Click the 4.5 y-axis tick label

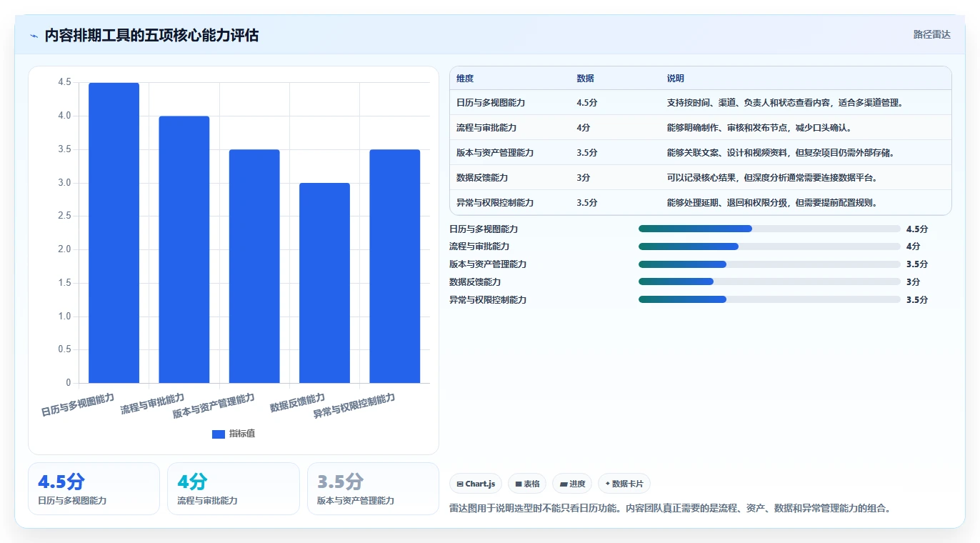(x=64, y=83)
